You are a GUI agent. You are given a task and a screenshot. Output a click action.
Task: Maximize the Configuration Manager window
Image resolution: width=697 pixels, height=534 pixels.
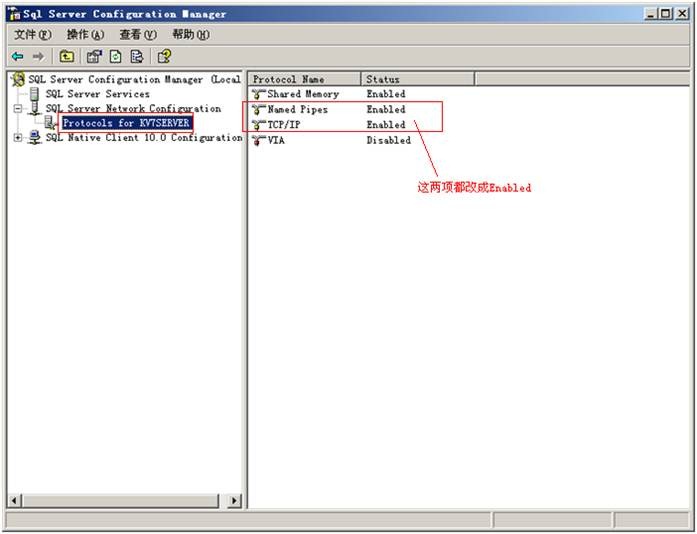665,14
